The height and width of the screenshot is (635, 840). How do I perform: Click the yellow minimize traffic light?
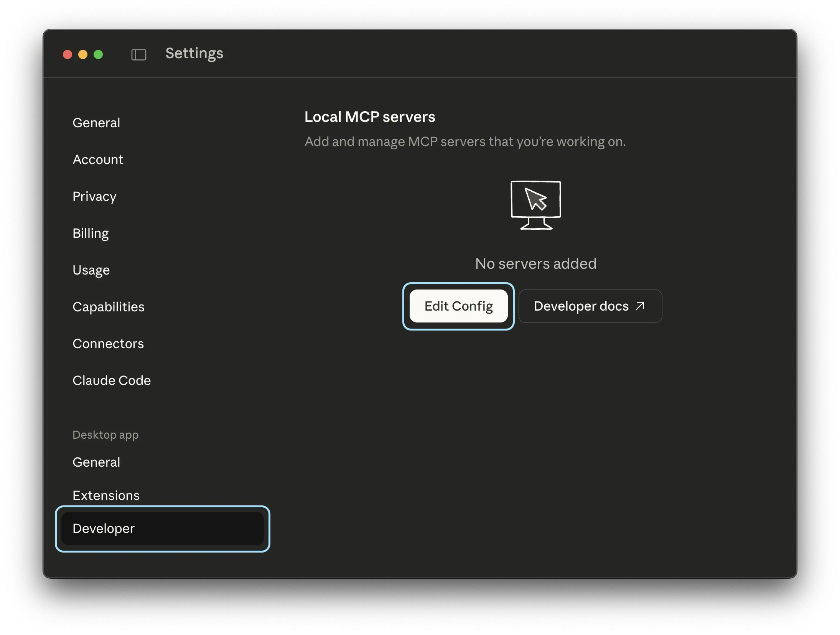coord(83,54)
